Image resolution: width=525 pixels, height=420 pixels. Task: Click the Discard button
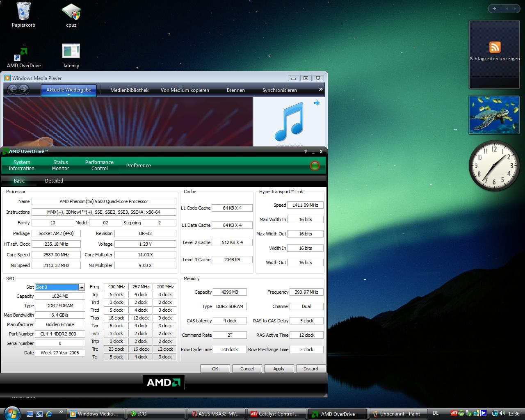(310, 368)
